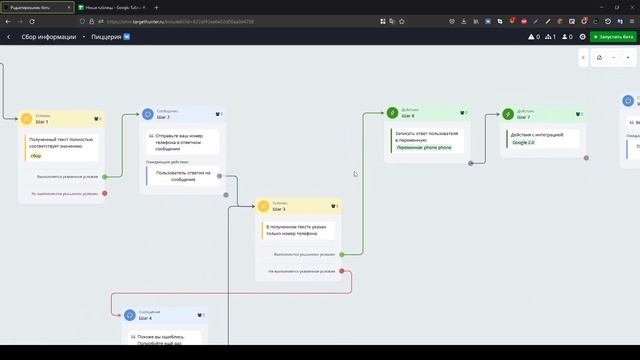Open the counter icon on the Шаг 1 header

click(x=98, y=119)
